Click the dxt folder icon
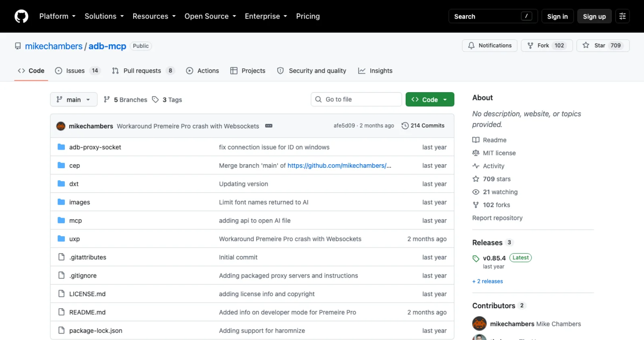 tap(61, 184)
